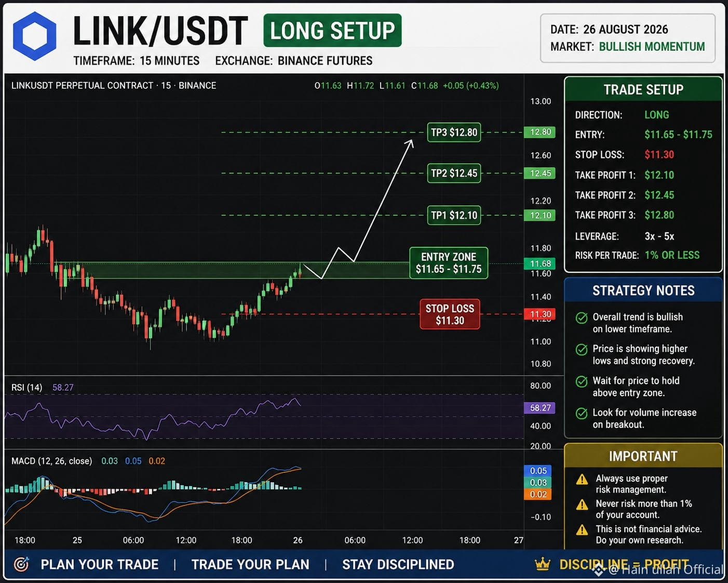Click 'TIMEFRAME: 15 MINUTES' text

coord(137,61)
